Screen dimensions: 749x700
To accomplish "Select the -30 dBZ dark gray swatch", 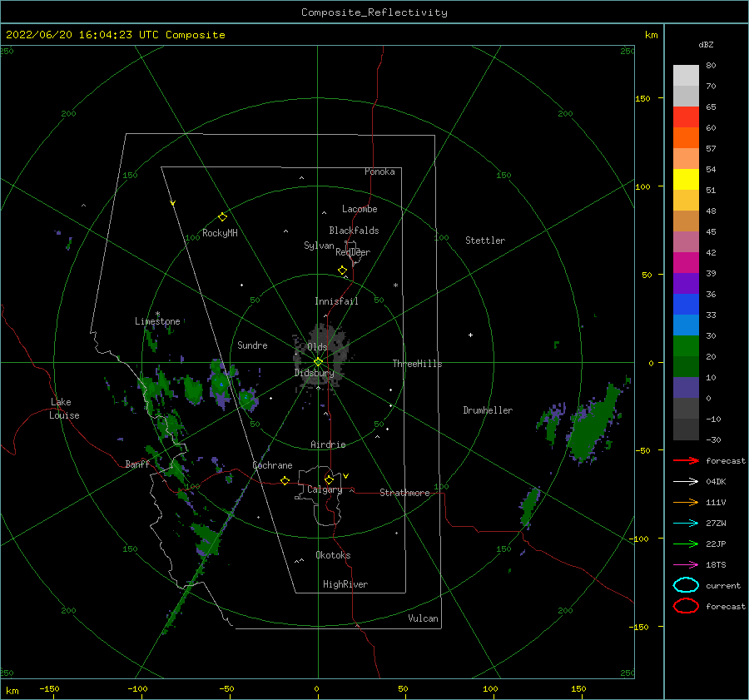I will 686,429.
